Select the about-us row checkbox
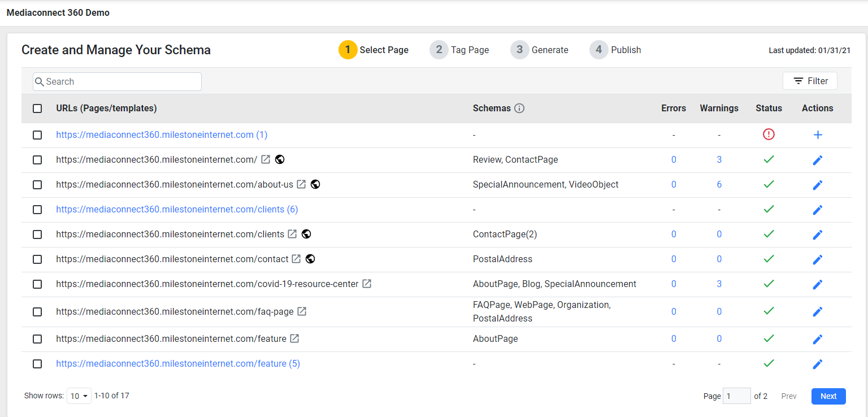Image resolution: width=868 pixels, height=417 pixels. (x=37, y=185)
